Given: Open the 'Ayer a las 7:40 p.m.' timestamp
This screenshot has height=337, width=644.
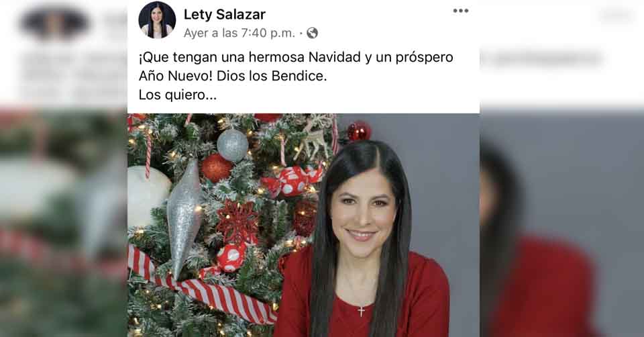Looking at the screenshot, I should [239, 33].
